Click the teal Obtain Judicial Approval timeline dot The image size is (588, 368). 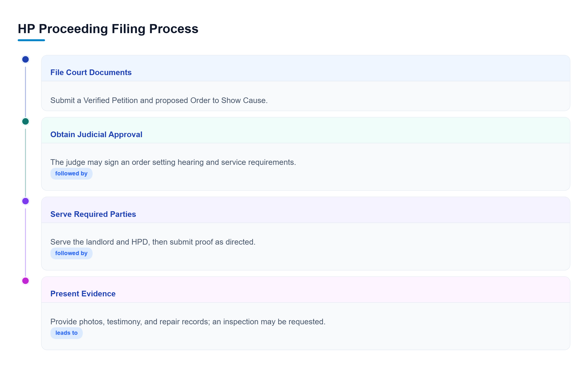[x=25, y=121]
